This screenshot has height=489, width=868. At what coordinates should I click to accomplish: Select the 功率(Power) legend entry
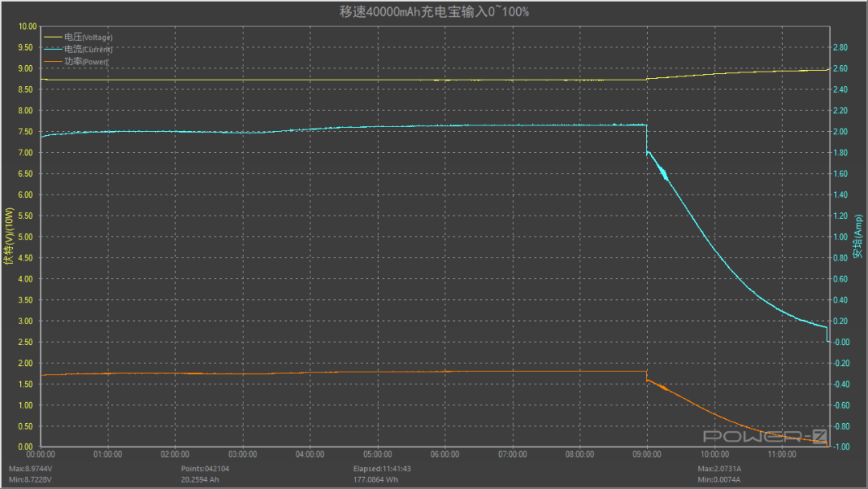[x=76, y=61]
